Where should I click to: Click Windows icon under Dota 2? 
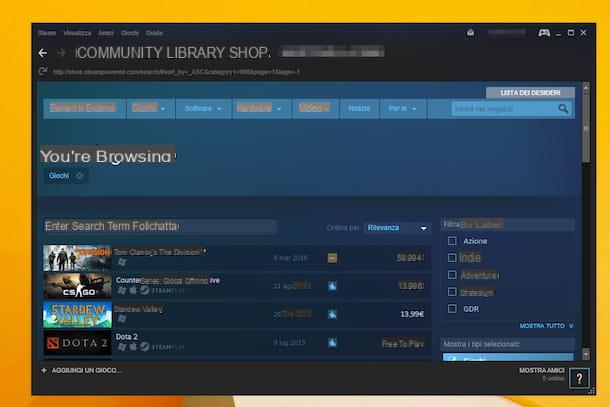coord(122,347)
